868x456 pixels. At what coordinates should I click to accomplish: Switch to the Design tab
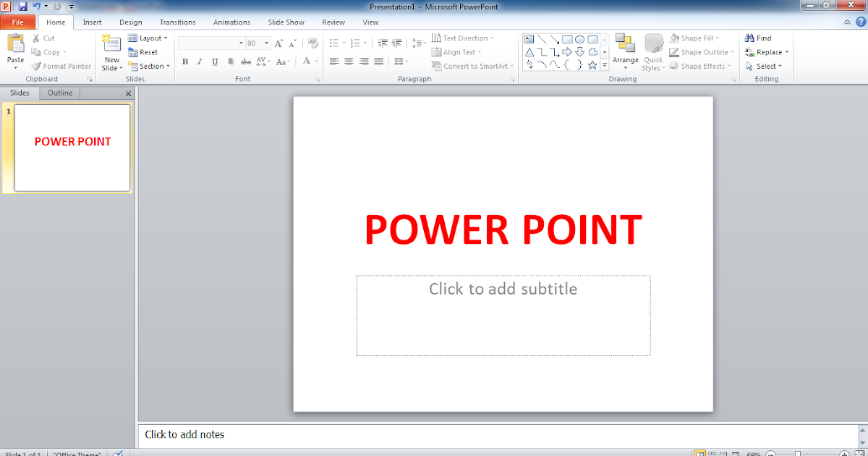131,22
